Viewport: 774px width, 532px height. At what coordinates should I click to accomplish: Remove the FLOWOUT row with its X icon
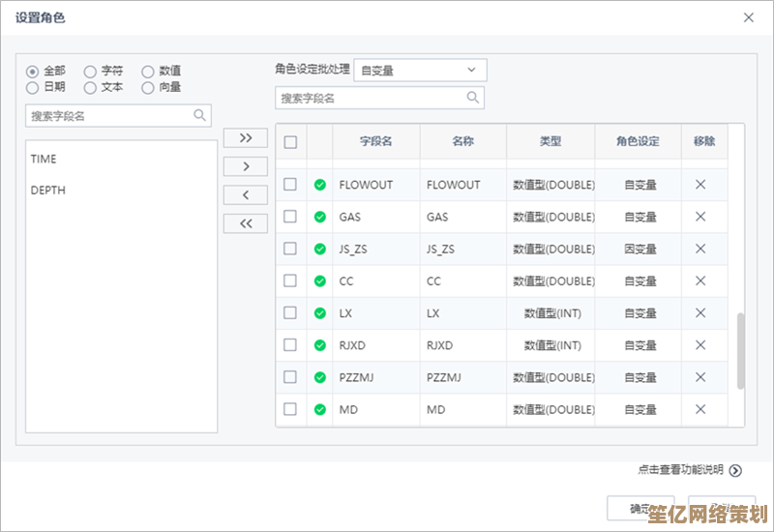(700, 185)
